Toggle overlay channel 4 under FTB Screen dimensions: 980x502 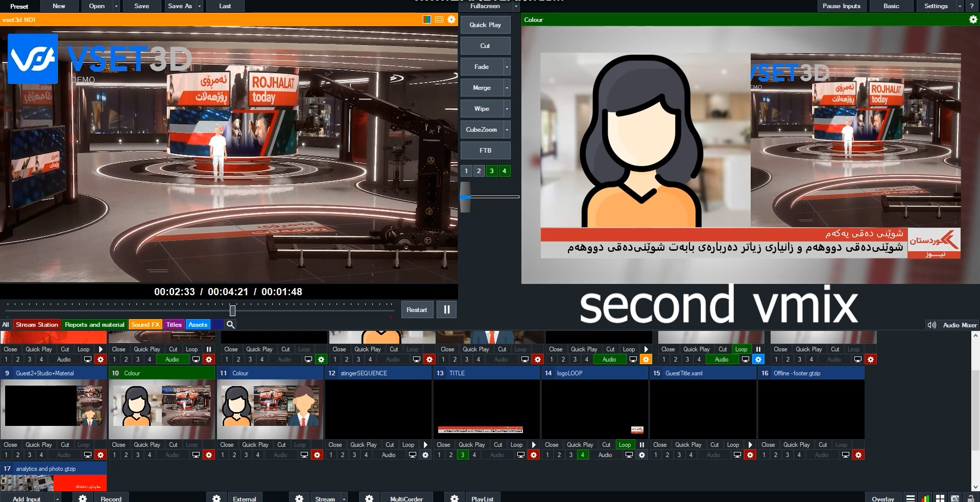click(x=504, y=171)
